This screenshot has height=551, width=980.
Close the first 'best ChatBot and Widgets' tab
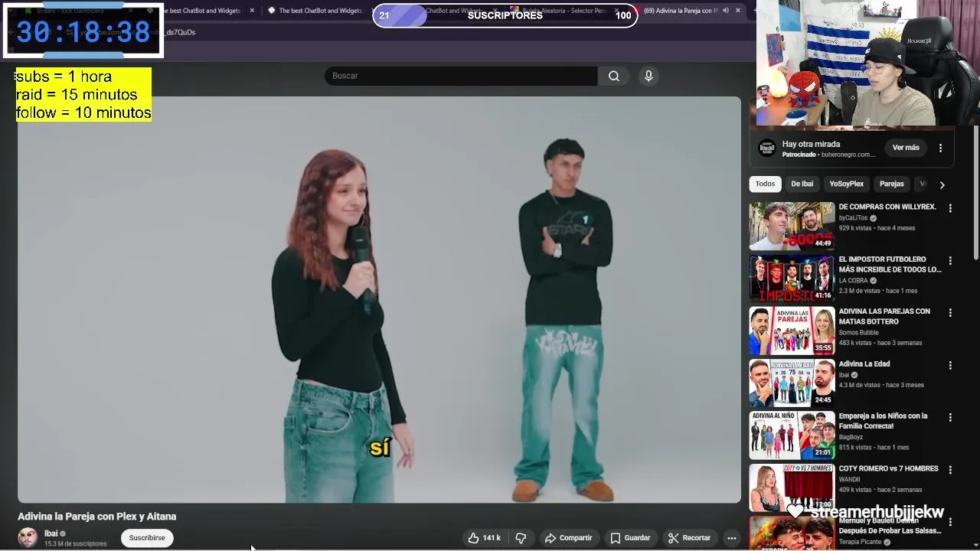point(252,11)
